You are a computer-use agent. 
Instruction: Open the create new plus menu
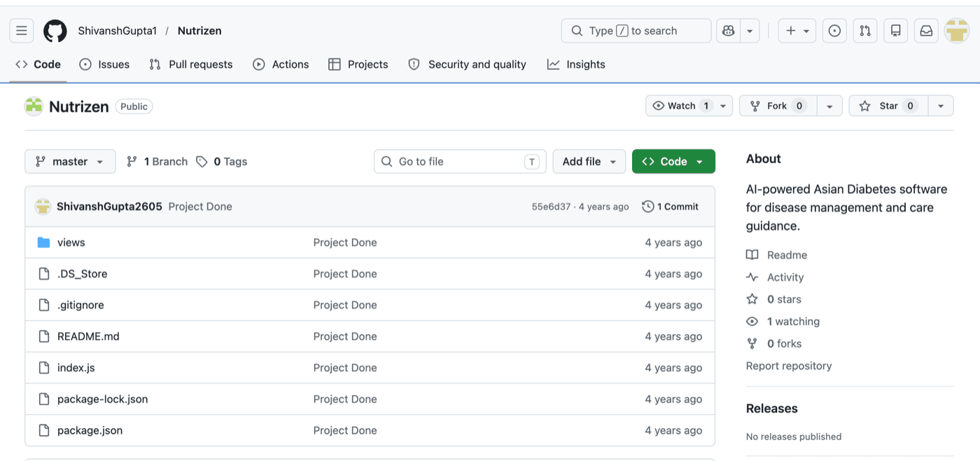click(797, 31)
